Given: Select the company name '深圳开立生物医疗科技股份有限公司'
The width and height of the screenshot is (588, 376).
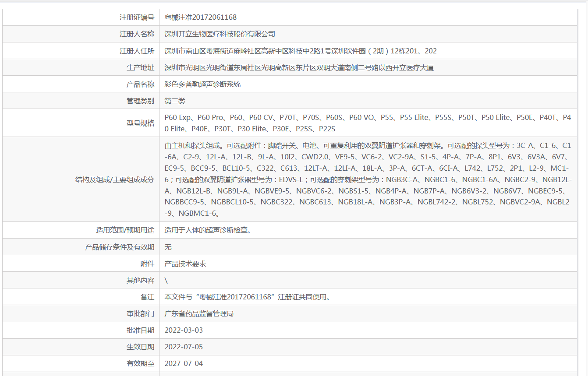Looking at the screenshot, I should (x=220, y=34).
